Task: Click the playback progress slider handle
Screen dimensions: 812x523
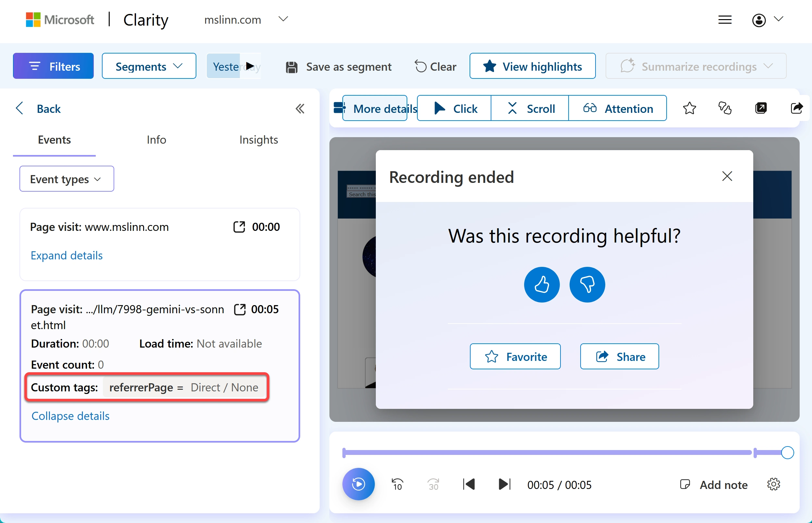Action: (x=787, y=452)
